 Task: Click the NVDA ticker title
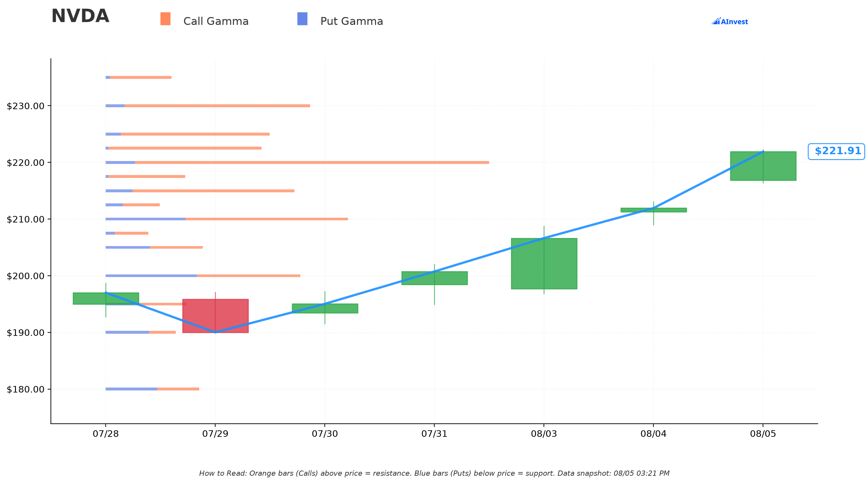pos(80,16)
